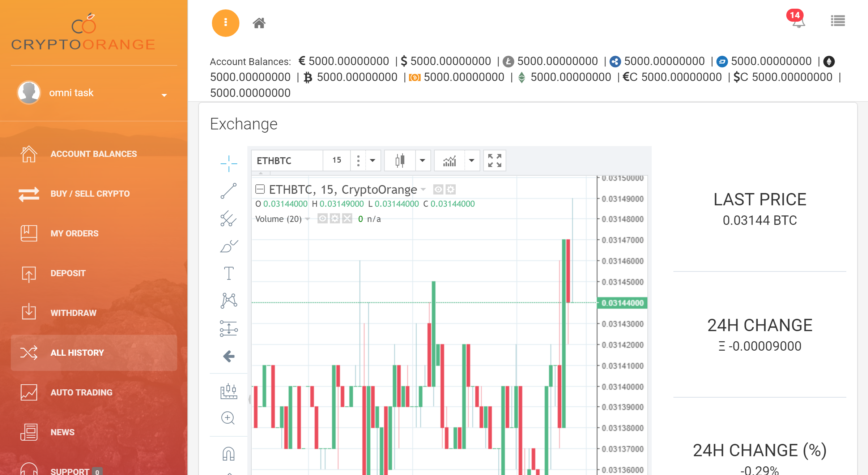This screenshot has width=868, height=475.
Task: Toggle Volume indicator visibility eye
Action: point(323,219)
